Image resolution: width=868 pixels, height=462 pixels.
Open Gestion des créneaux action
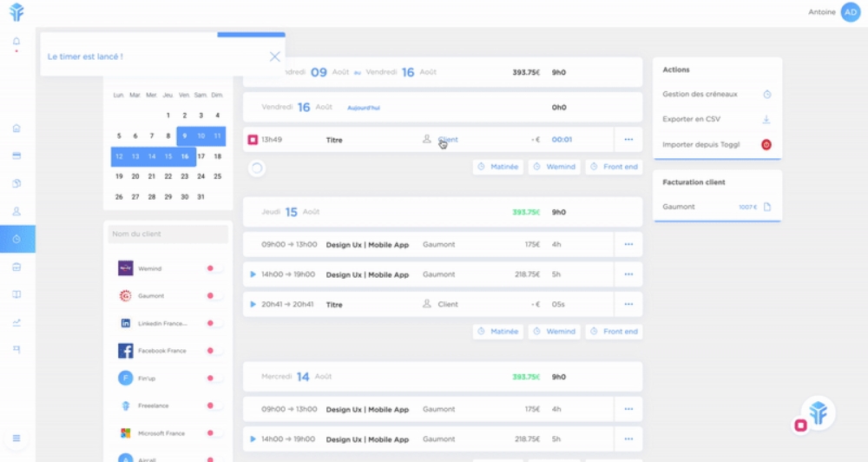[x=717, y=94]
